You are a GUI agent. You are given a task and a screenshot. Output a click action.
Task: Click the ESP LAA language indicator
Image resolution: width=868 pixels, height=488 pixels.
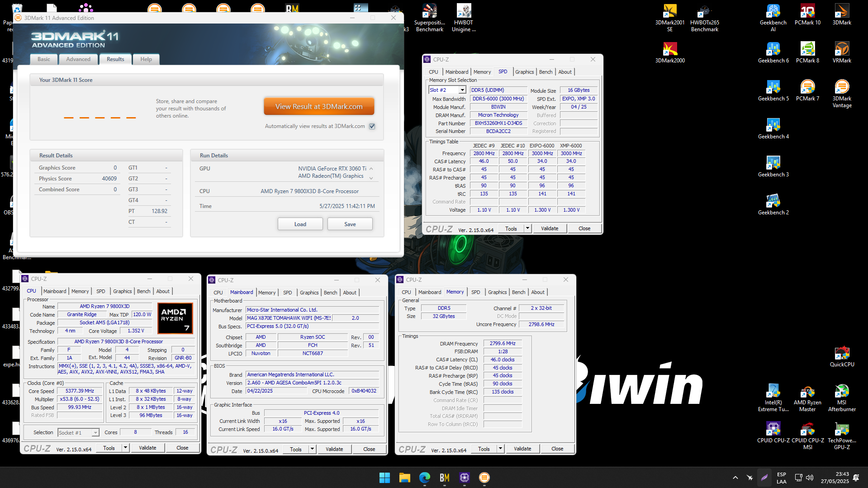coord(782,478)
